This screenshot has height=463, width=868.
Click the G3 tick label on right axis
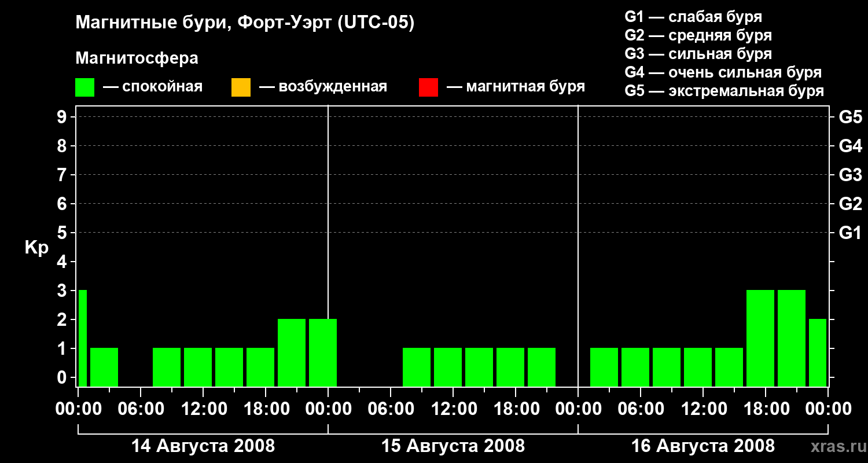(x=850, y=175)
